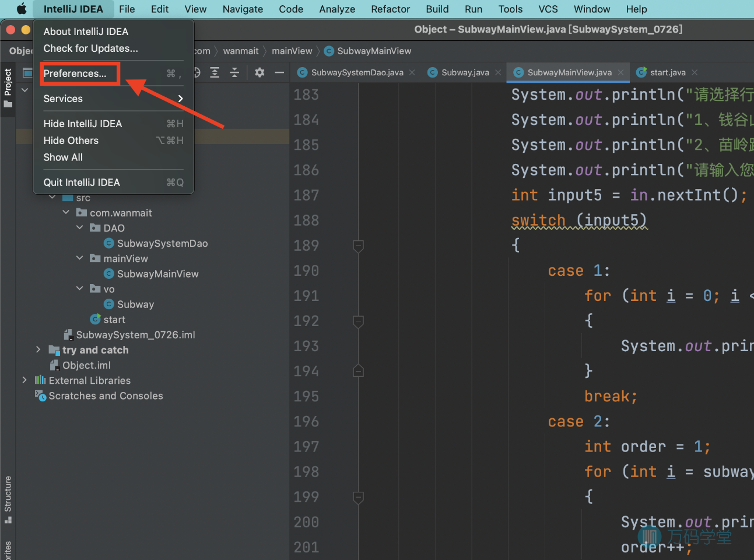Toggle the Structure side tab

8,500
